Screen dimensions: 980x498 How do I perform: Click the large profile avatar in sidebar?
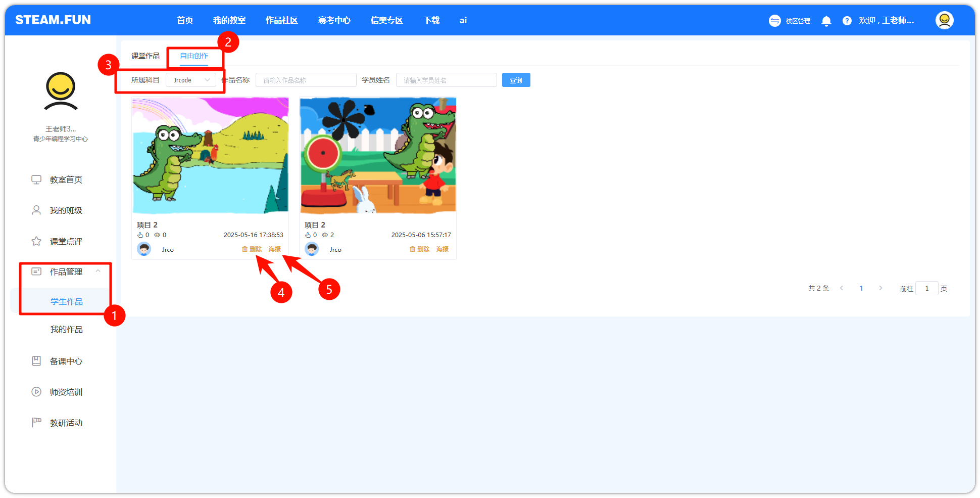tap(61, 91)
